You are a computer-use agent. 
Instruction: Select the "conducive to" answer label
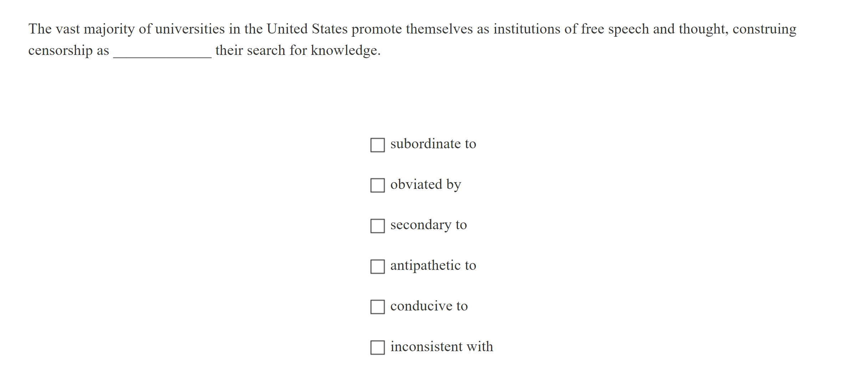[429, 306]
